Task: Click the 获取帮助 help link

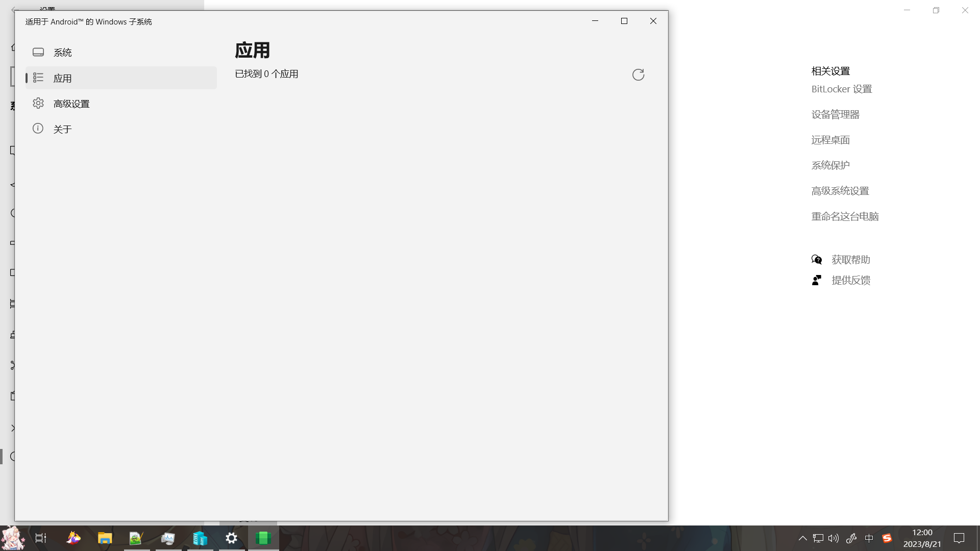Action: pyautogui.click(x=850, y=260)
